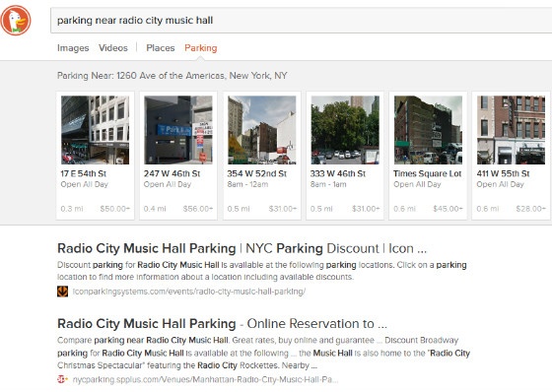Switch to the Videos tab
552x392 pixels.
point(113,48)
